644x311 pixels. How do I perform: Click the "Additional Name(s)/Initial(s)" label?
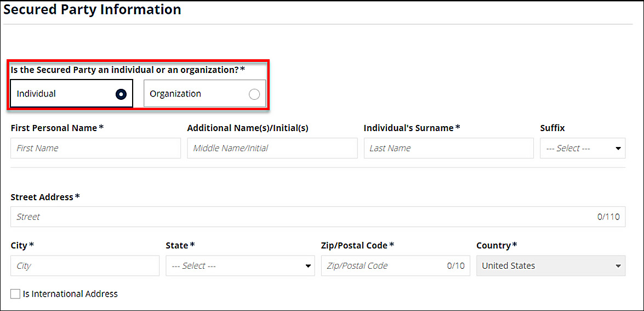[248, 128]
